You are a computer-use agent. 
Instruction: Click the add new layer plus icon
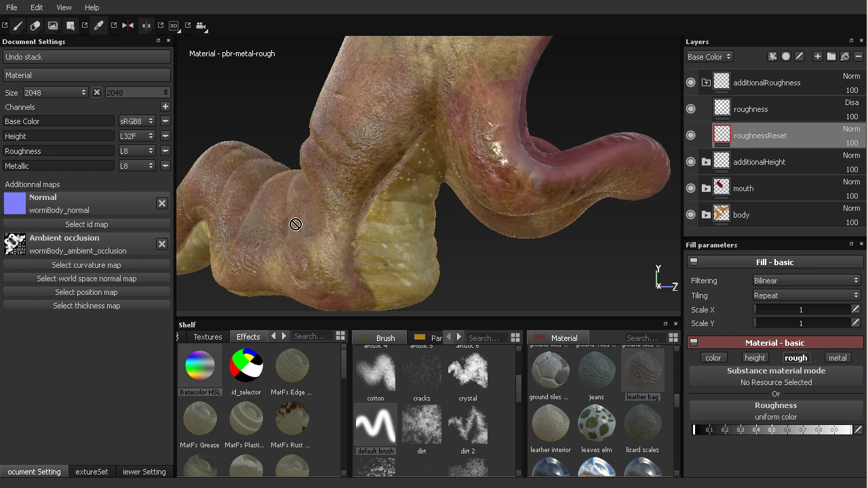[x=817, y=57]
